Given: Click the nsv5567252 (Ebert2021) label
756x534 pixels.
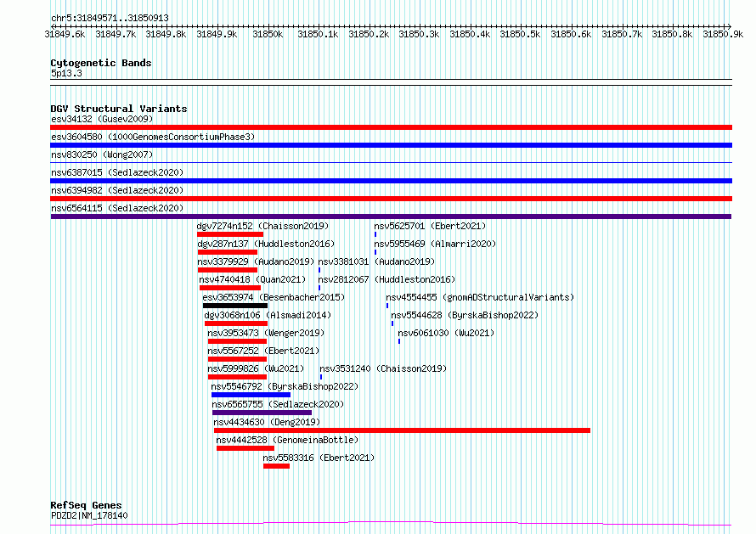Looking at the screenshot, I should [x=263, y=351].
